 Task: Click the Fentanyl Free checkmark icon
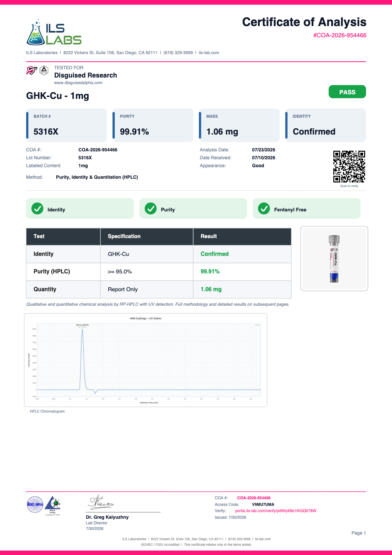pyautogui.click(x=264, y=209)
